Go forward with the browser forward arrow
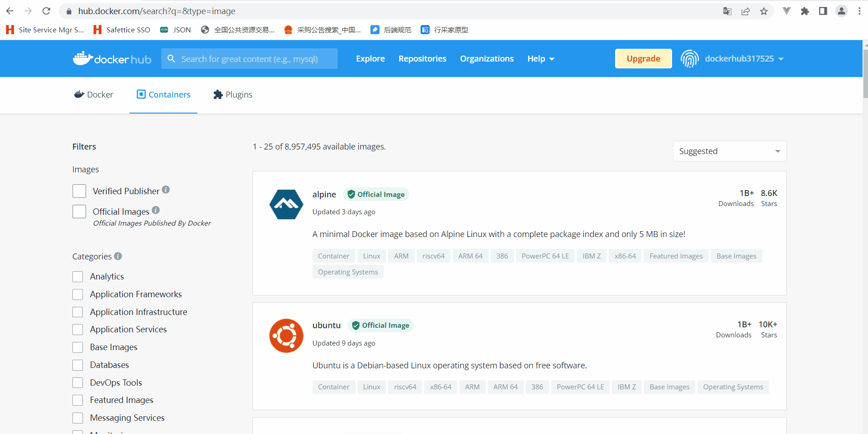The width and height of the screenshot is (868, 434). 28,11
